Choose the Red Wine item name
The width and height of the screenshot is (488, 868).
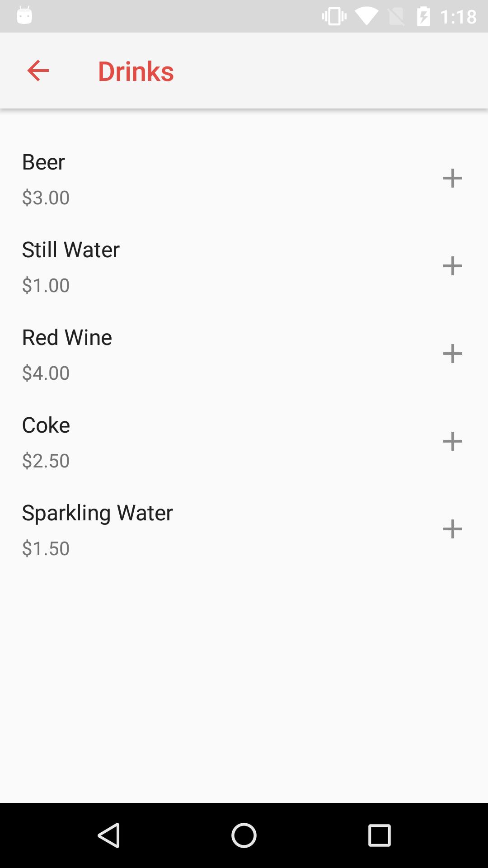[x=67, y=337]
